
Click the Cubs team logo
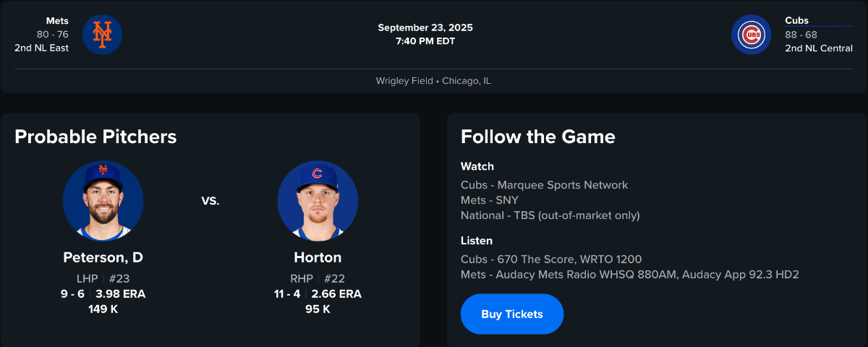coord(751,35)
